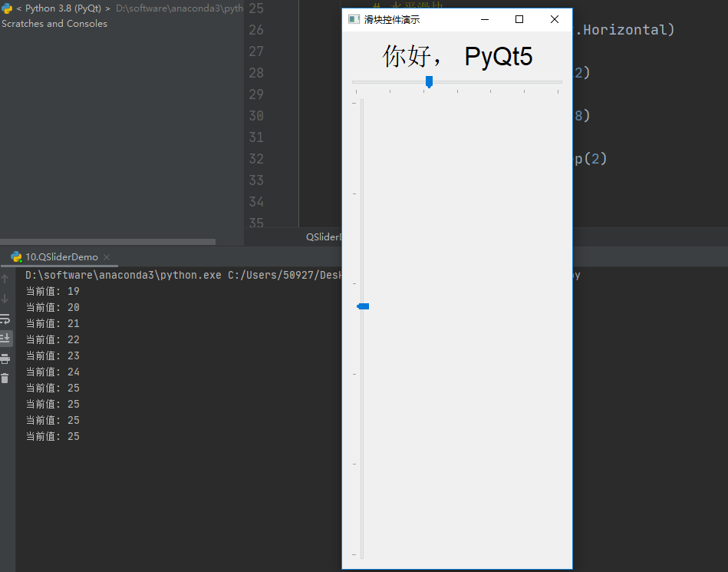Click the .Horizontal) code text in the editor

pyautogui.click(x=624, y=30)
